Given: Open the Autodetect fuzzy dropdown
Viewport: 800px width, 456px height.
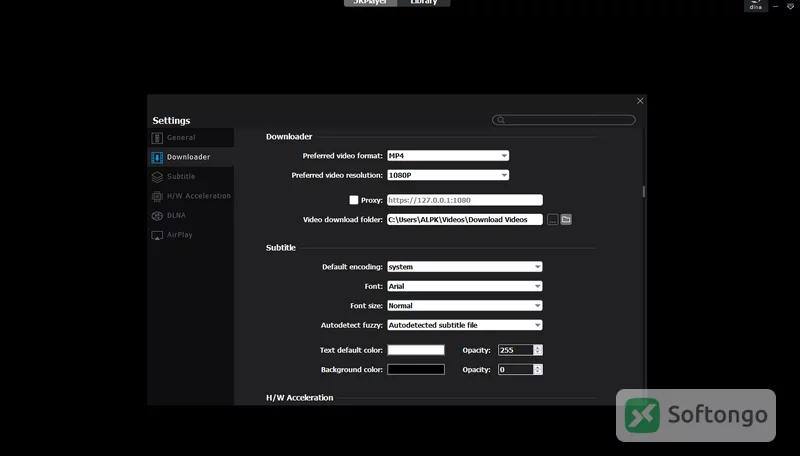Looking at the screenshot, I should click(x=465, y=325).
